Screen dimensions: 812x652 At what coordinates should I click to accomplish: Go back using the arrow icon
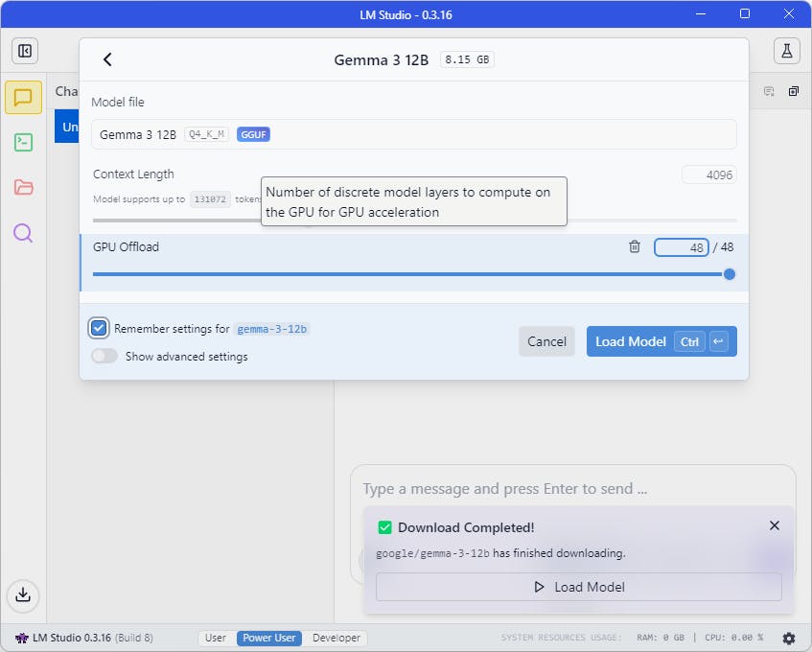107,59
